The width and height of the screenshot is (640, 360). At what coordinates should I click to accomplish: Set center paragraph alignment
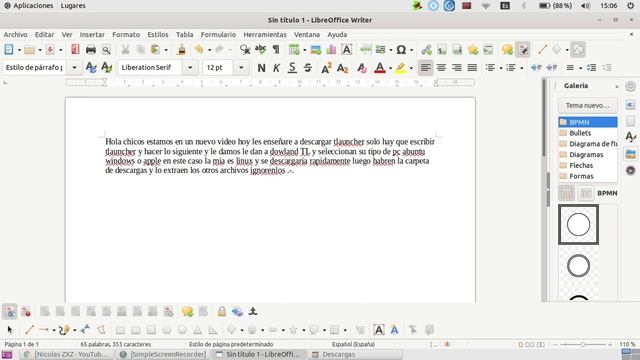tap(441, 68)
